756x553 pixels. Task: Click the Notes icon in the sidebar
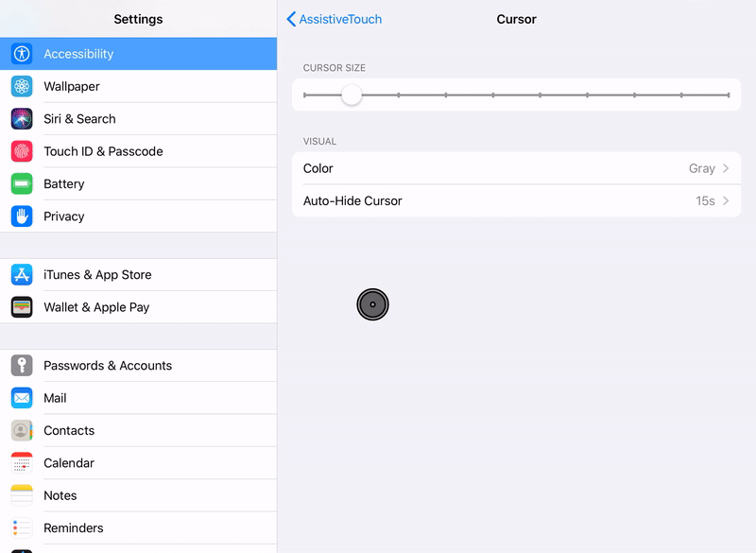[20, 495]
